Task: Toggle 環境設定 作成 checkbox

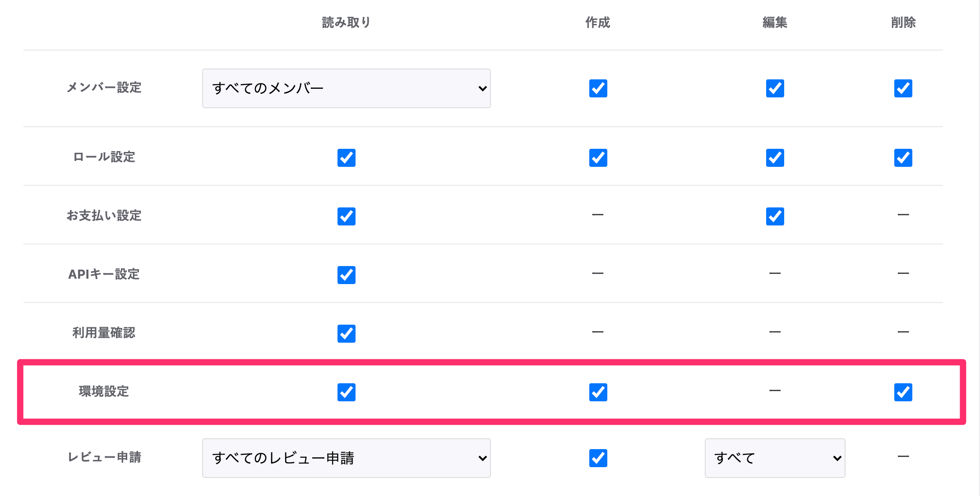Action: click(598, 392)
